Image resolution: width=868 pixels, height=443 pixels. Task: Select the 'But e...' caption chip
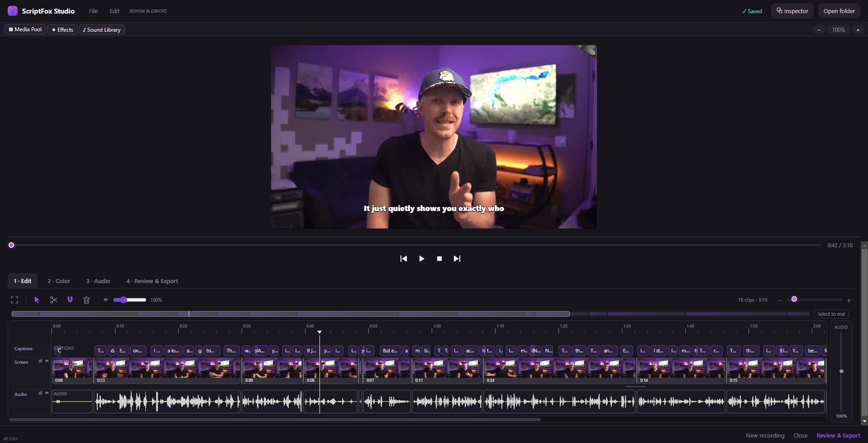390,351
